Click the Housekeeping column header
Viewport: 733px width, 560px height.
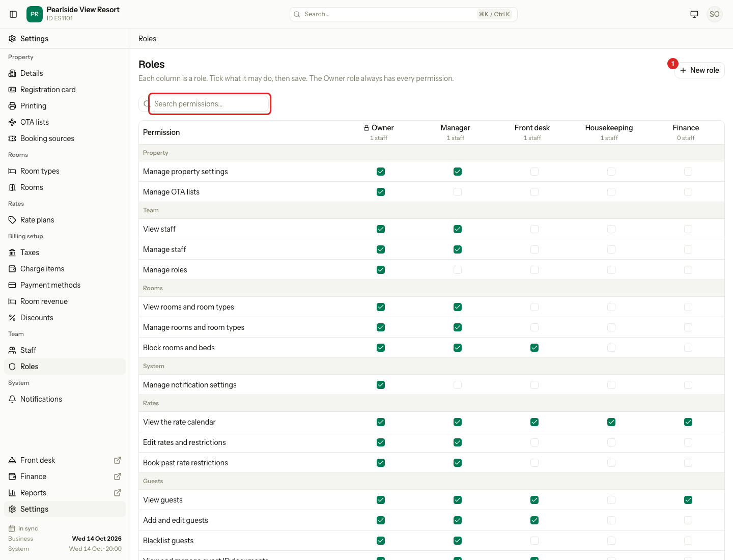tap(609, 132)
